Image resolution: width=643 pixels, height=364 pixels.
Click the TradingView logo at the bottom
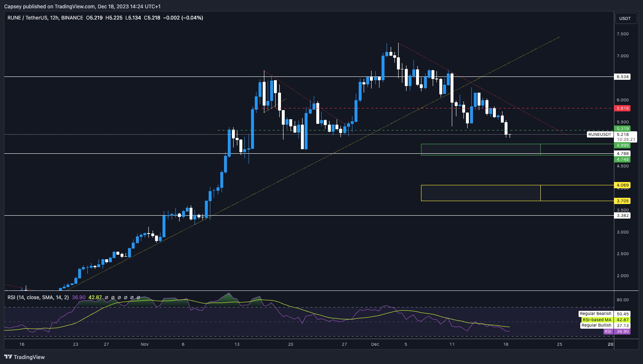click(25, 357)
